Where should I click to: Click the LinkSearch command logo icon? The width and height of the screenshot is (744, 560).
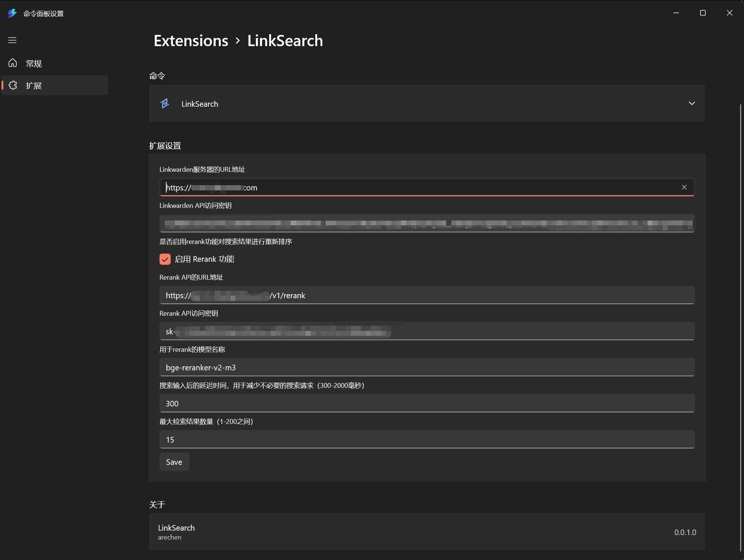click(x=165, y=104)
